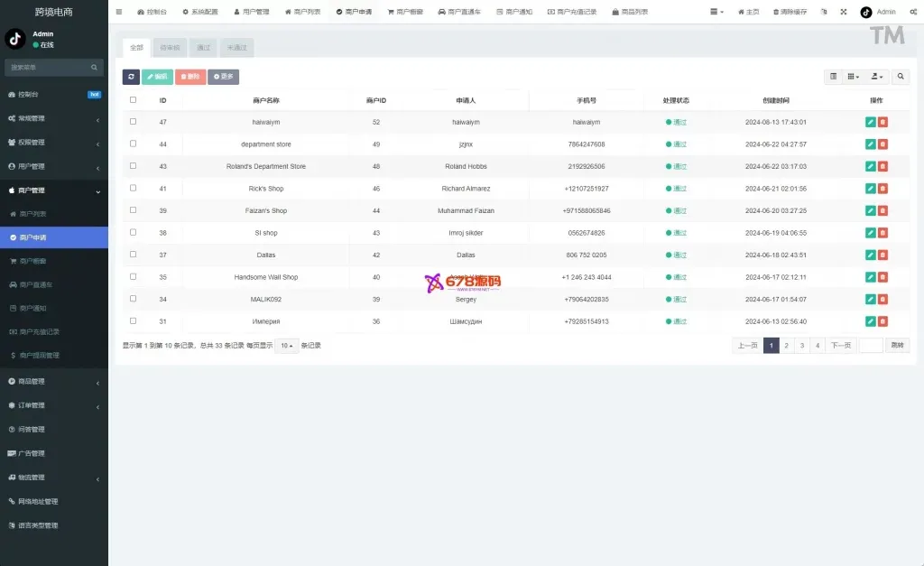Click the green edit icon for MALIK092 row

pyautogui.click(x=870, y=299)
